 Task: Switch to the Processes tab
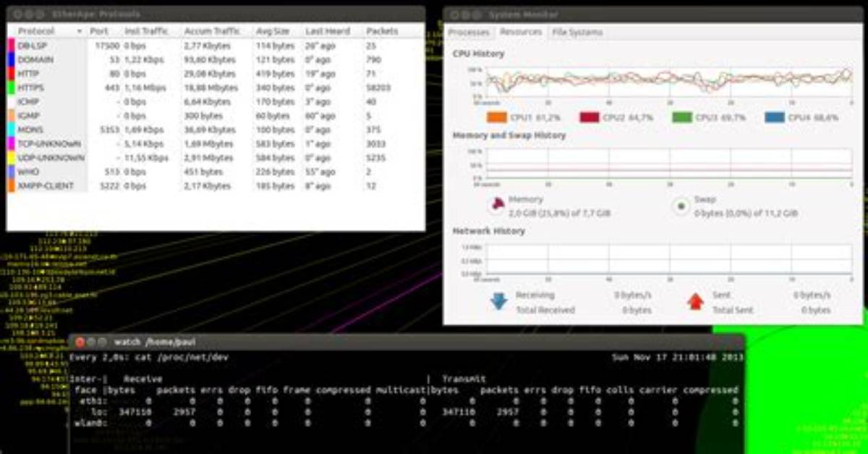pos(469,32)
